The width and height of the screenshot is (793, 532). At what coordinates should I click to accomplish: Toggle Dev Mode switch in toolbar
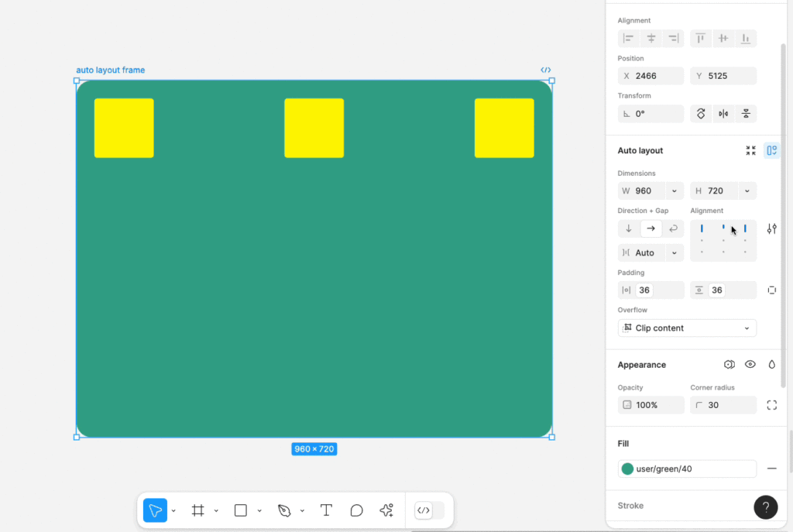(x=429, y=510)
